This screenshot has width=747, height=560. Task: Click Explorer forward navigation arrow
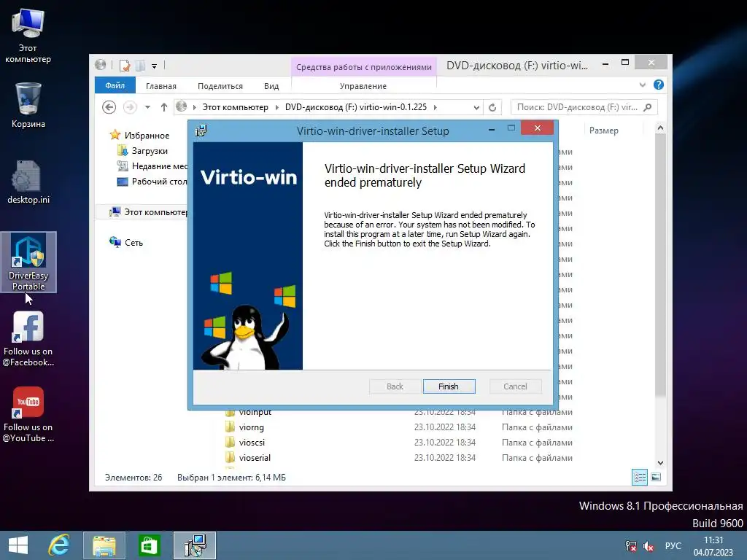(130, 107)
